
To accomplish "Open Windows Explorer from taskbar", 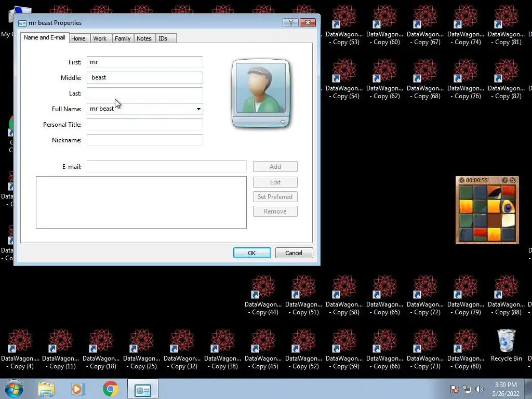I will [46, 389].
